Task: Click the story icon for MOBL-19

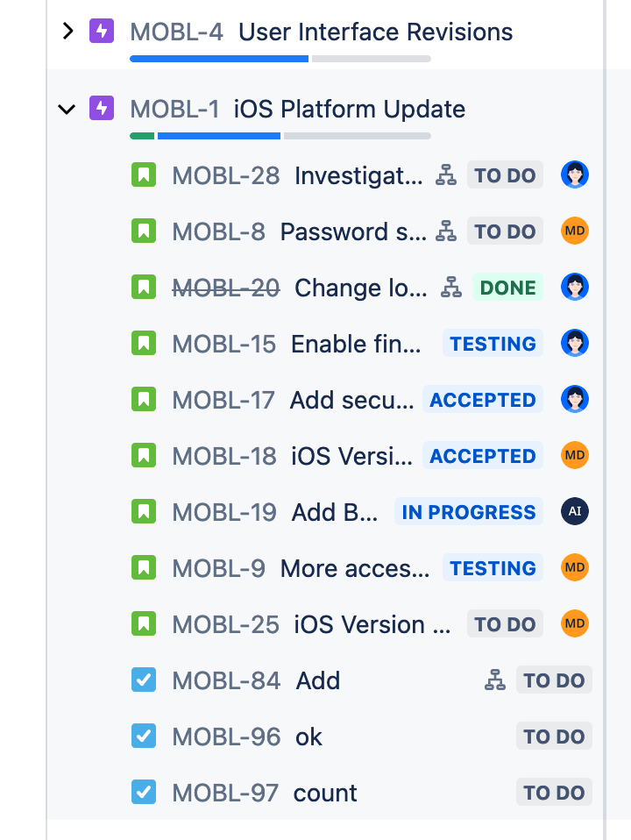Action: pyautogui.click(x=143, y=511)
